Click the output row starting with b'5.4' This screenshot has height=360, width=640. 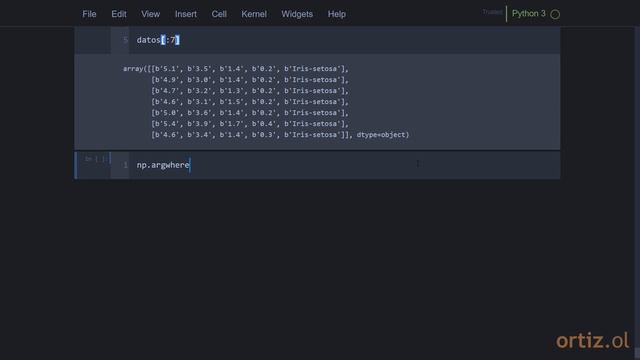pyautogui.click(x=250, y=124)
